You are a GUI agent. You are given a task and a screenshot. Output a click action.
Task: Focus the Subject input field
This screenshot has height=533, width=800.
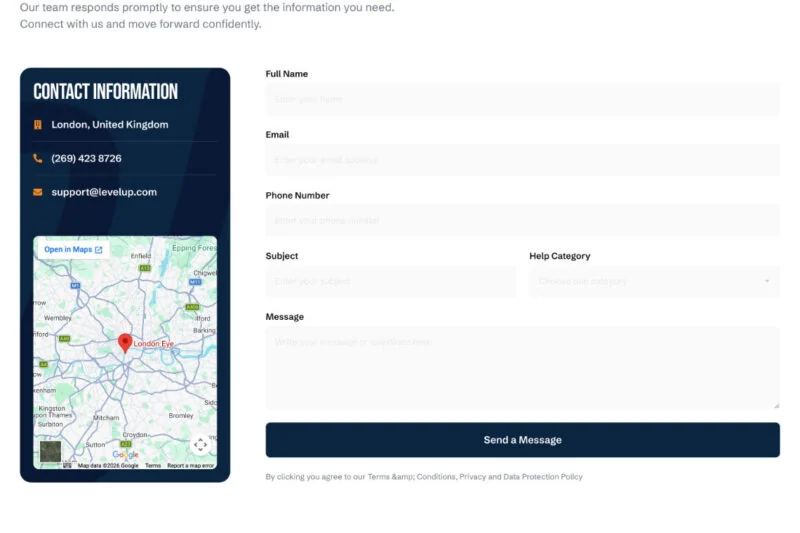[x=391, y=281]
